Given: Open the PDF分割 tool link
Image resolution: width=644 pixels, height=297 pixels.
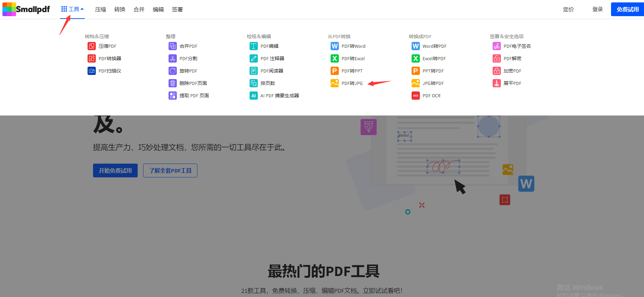Looking at the screenshot, I should (188, 58).
